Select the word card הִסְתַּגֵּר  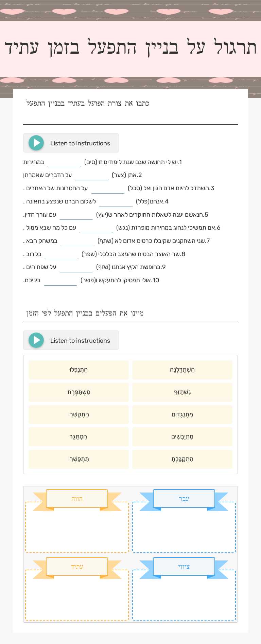79,437
